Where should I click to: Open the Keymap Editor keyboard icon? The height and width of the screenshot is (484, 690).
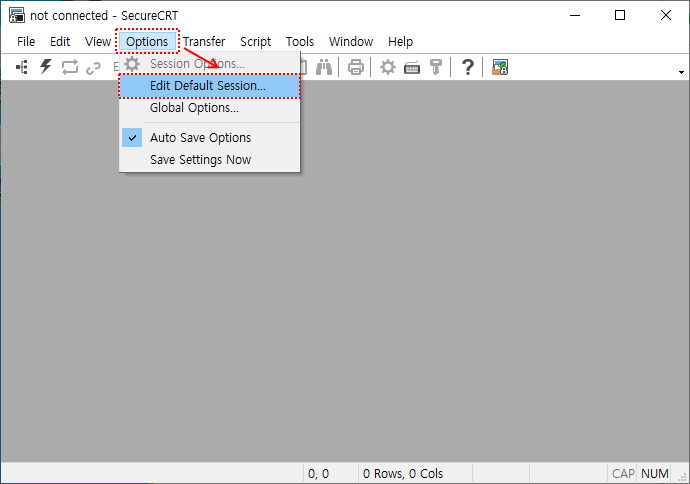click(x=412, y=68)
